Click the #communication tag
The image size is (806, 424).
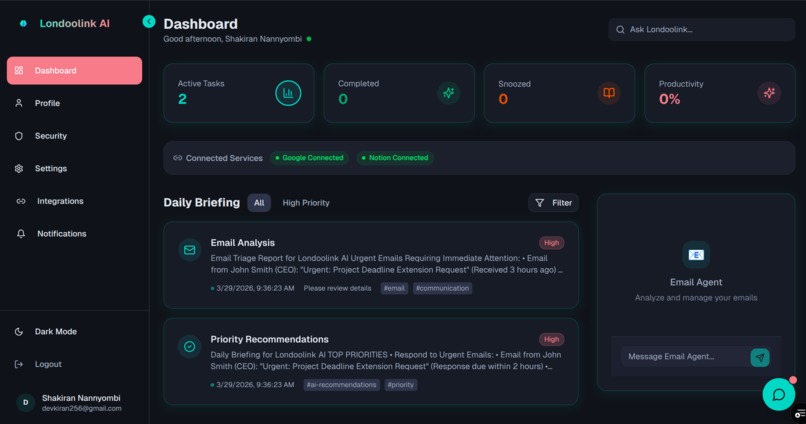pos(443,288)
